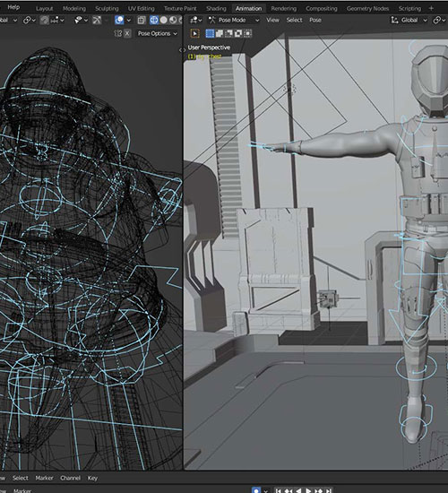Screen dimensions: 448x493
Task: Switch to the Modeling workspace tab
Action: click(74, 8)
